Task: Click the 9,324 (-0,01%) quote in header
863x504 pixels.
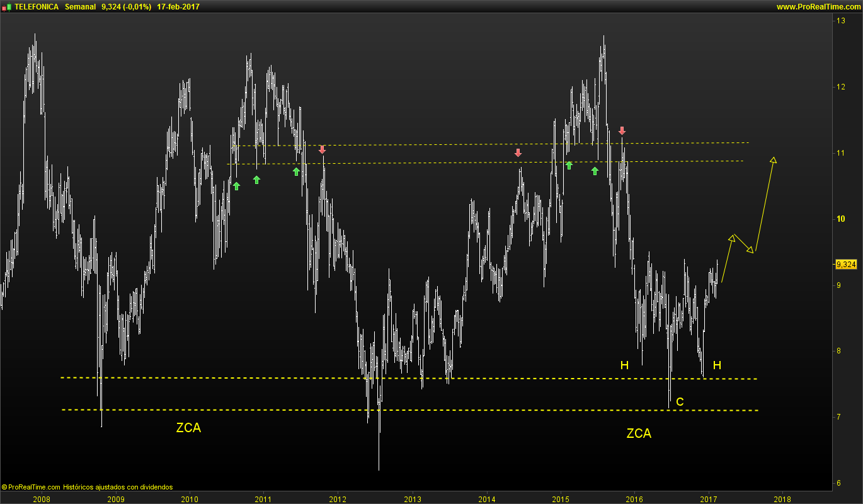Action: (x=126, y=7)
